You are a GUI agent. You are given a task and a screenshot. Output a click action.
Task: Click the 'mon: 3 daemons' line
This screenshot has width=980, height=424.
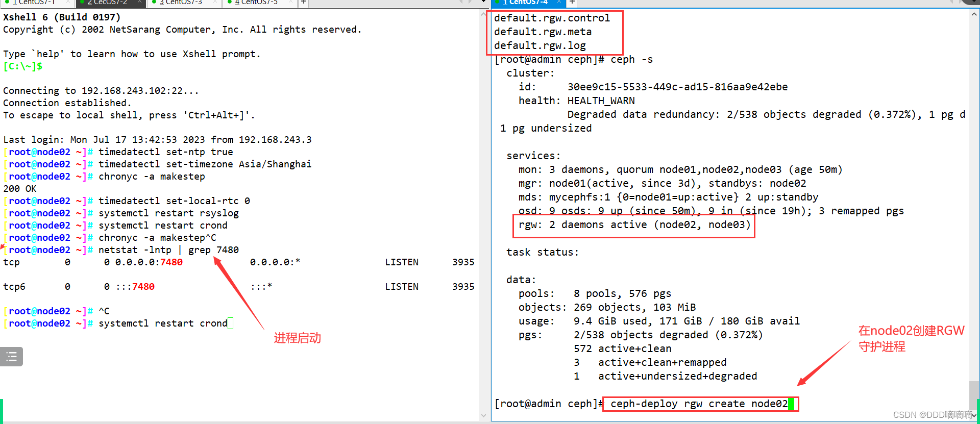click(680, 169)
